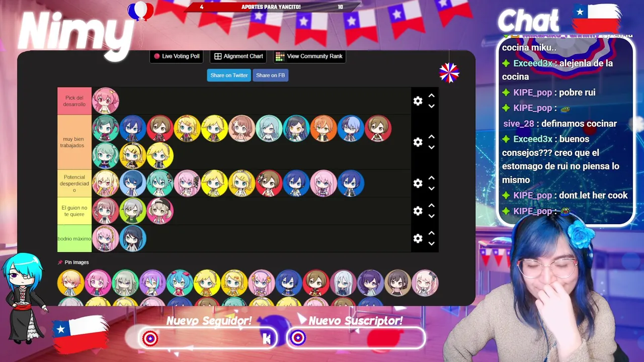
Task: Edit the 'Potencial desperdiciado' tier label
Action: (x=74, y=184)
